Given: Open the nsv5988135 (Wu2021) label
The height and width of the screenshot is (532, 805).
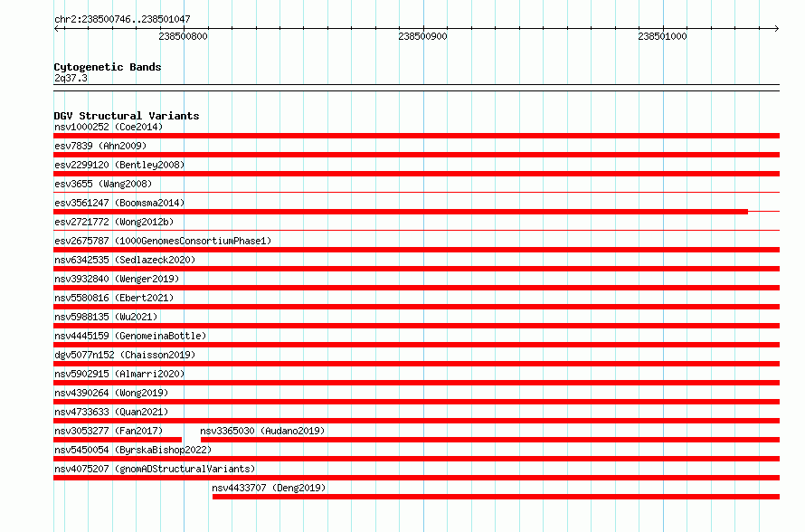Looking at the screenshot, I should (106, 317).
